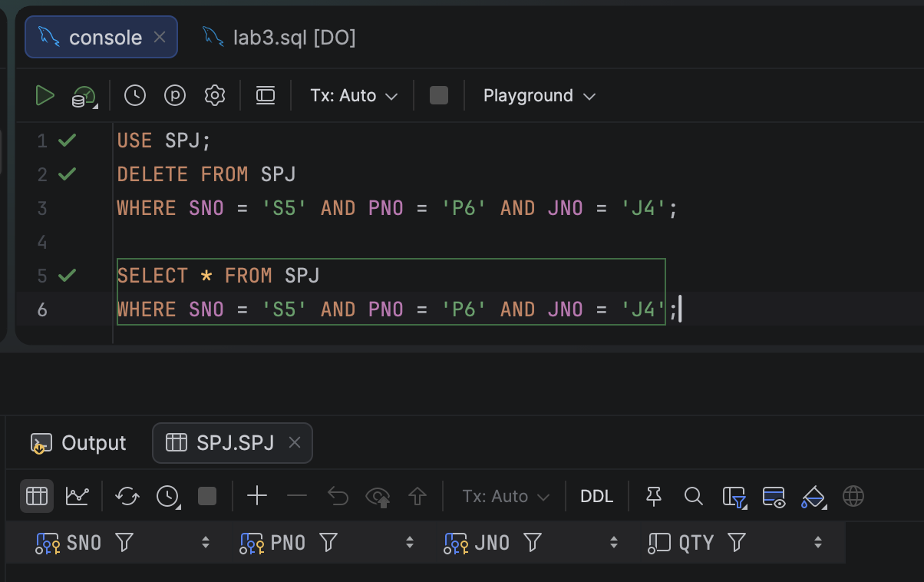Open the Playground mode dropdown
This screenshot has height=582, width=924.
pos(539,96)
